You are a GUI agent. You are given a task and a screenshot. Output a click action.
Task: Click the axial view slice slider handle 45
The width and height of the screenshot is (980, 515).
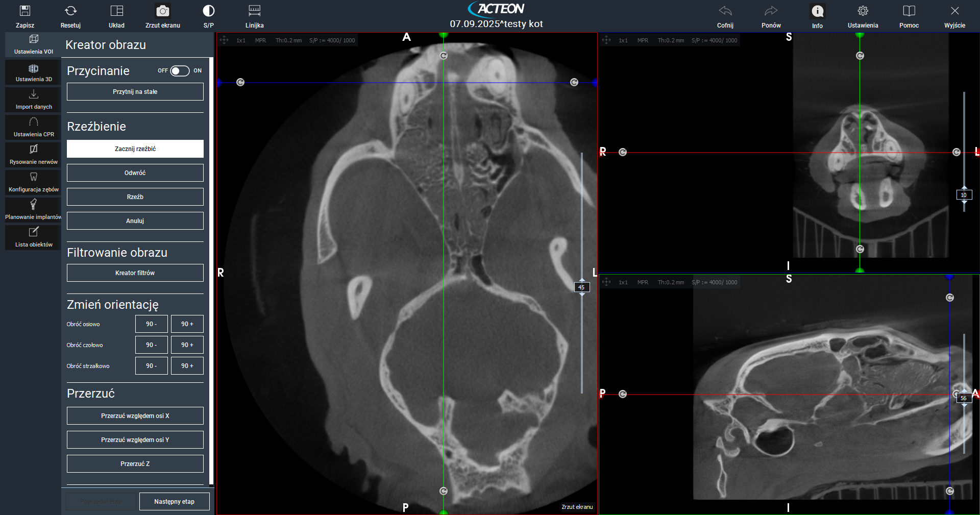coord(581,287)
